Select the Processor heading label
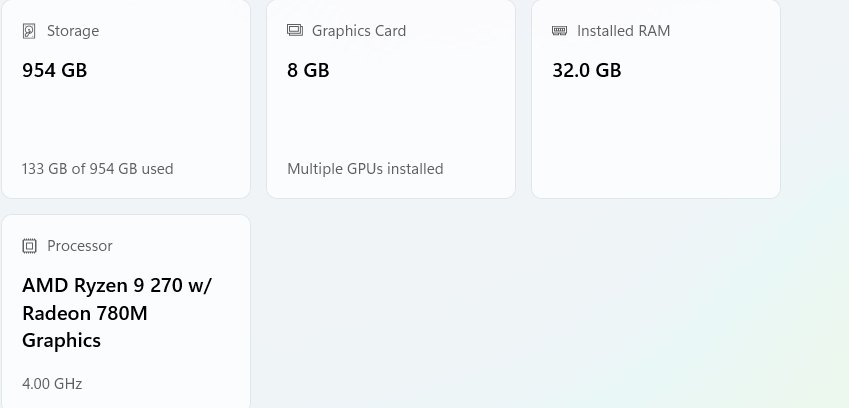849x408 pixels. coord(80,246)
